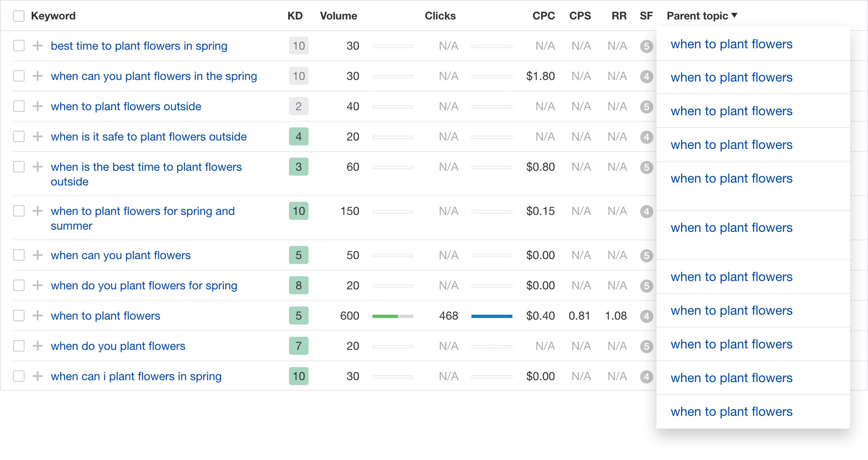Click the green KD badge for "when is it safe to plant flowers outside"
This screenshot has height=460, width=868.
pyautogui.click(x=299, y=137)
